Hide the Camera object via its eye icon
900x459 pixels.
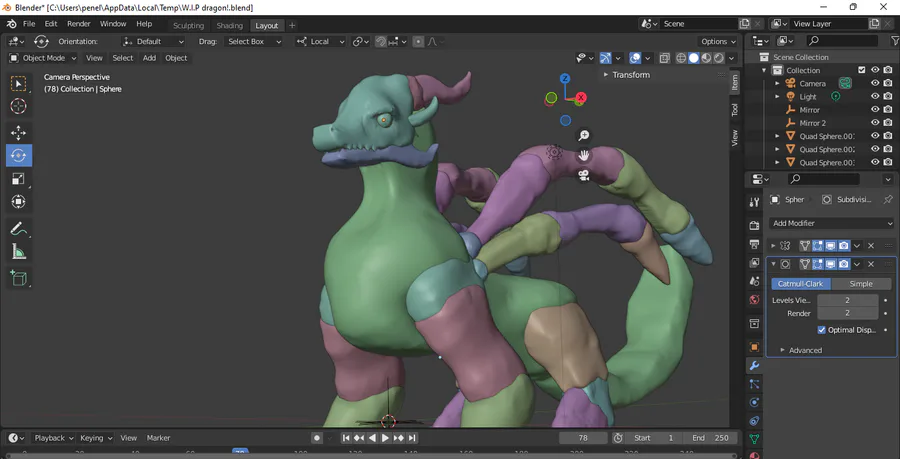coord(875,84)
